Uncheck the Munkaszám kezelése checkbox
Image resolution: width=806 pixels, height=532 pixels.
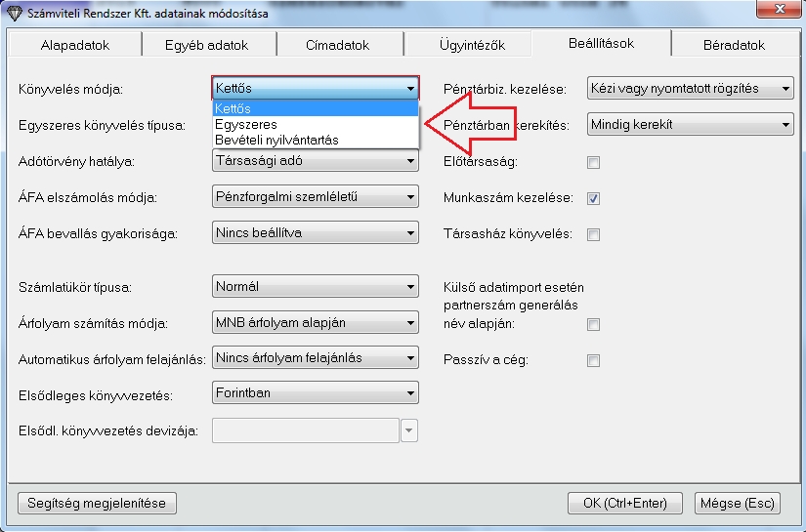coord(593,198)
